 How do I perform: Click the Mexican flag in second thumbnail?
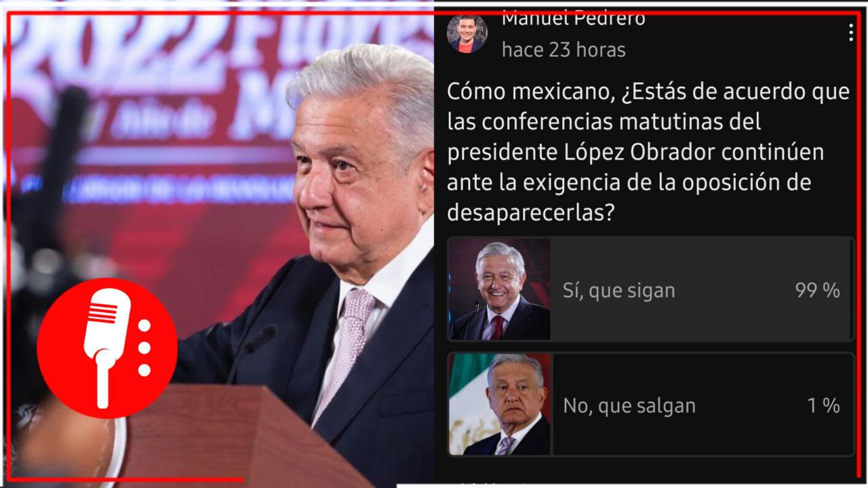(x=466, y=405)
